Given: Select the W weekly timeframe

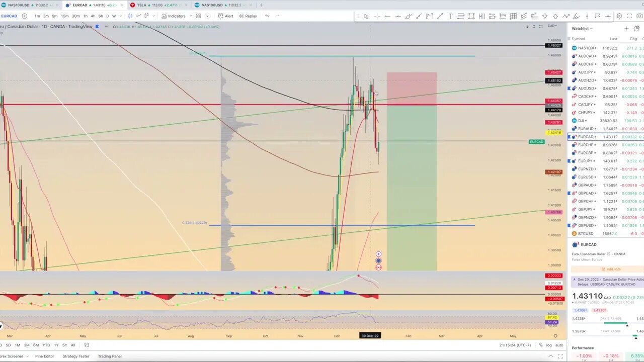Looking at the screenshot, I should 114,16.
